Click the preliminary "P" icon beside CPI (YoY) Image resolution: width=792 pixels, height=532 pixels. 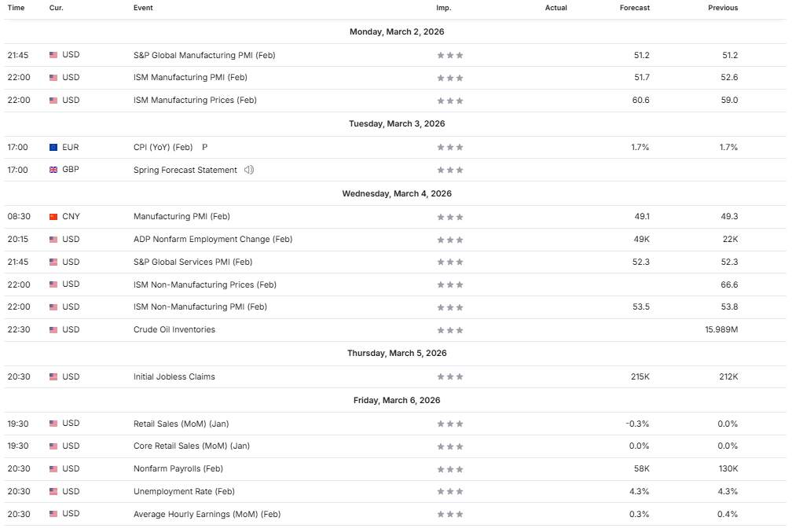tap(204, 147)
